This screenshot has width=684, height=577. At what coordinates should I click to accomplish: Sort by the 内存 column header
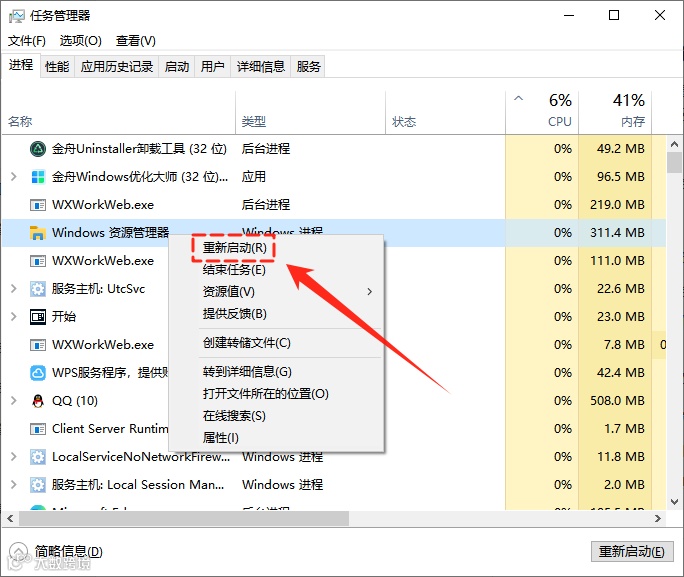coord(616,113)
